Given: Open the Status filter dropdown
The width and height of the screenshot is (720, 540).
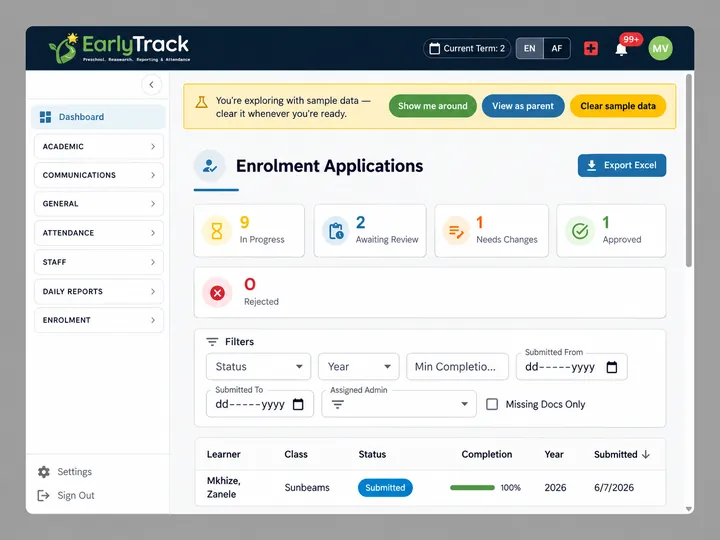Looking at the screenshot, I should tap(259, 366).
